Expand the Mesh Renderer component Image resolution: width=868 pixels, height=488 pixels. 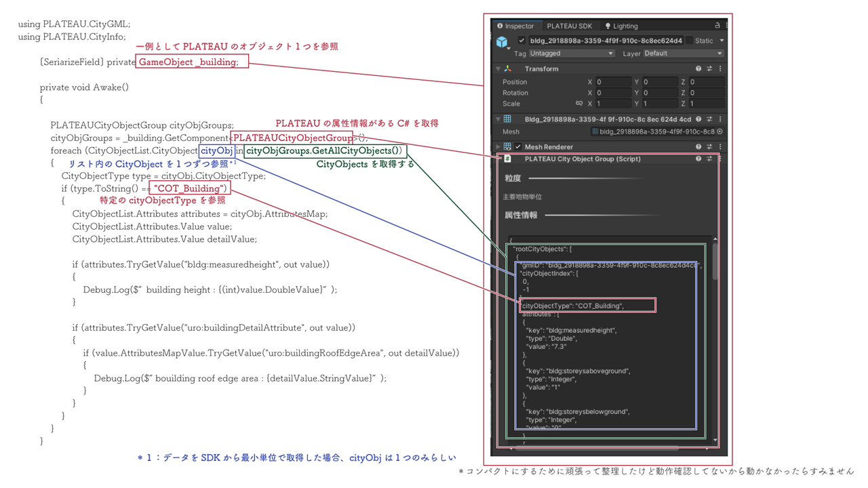[498, 146]
